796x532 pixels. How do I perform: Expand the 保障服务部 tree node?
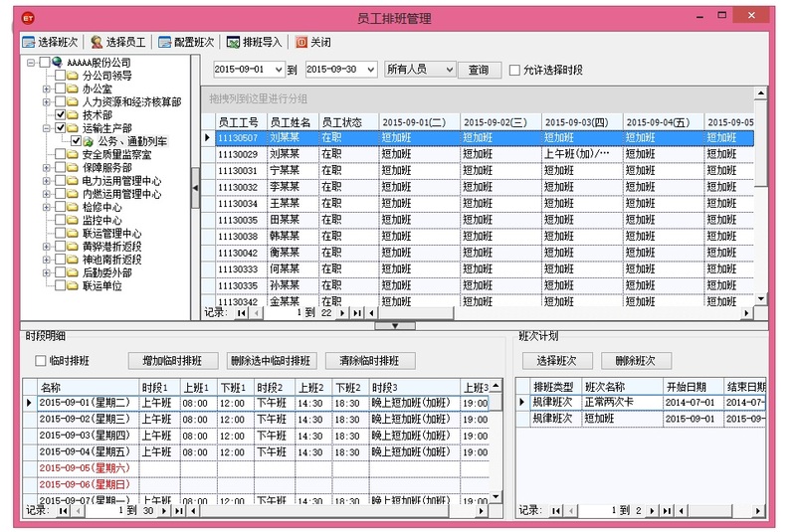(x=47, y=167)
